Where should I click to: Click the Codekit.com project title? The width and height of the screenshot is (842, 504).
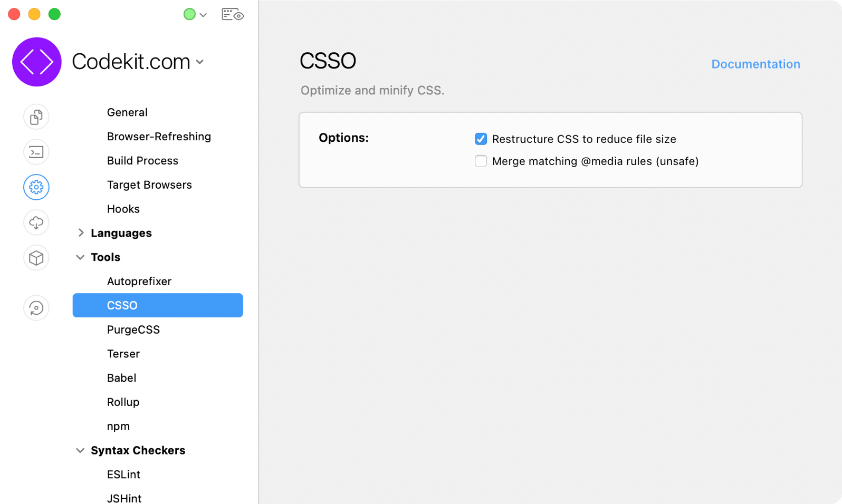(131, 62)
